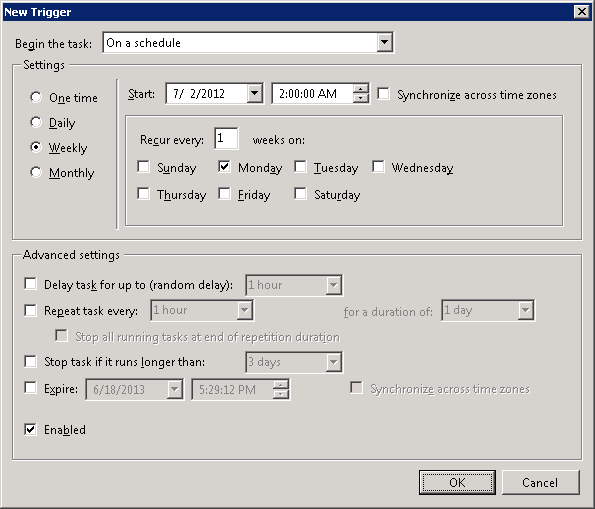Check the Expire checkbox

point(30,388)
